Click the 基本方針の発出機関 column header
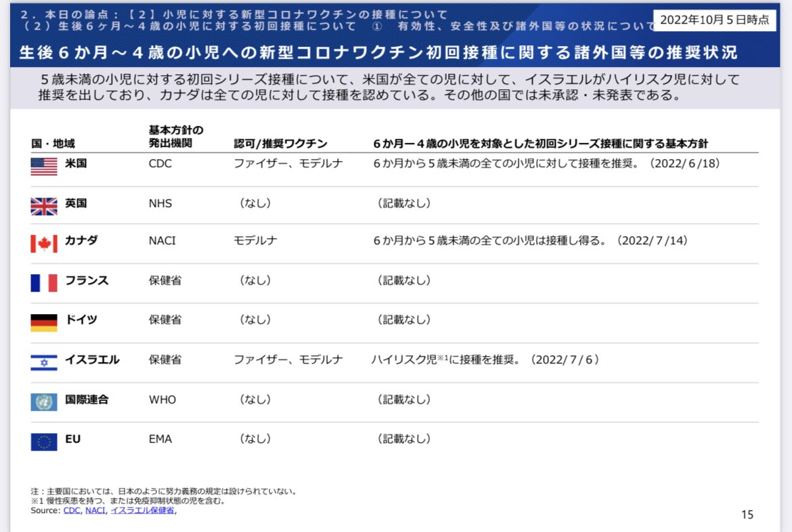Screen dimensions: 792x532 pos(176,137)
